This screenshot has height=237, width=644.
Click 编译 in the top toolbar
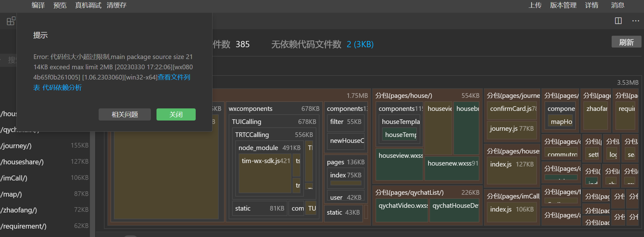38,5
